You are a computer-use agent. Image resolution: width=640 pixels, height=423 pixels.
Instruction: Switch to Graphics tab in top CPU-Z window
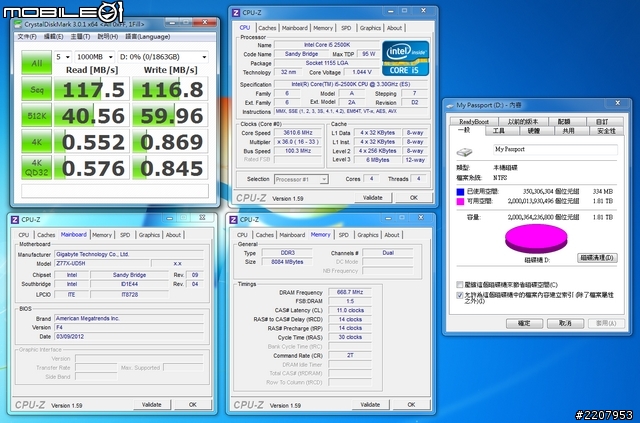click(370, 28)
